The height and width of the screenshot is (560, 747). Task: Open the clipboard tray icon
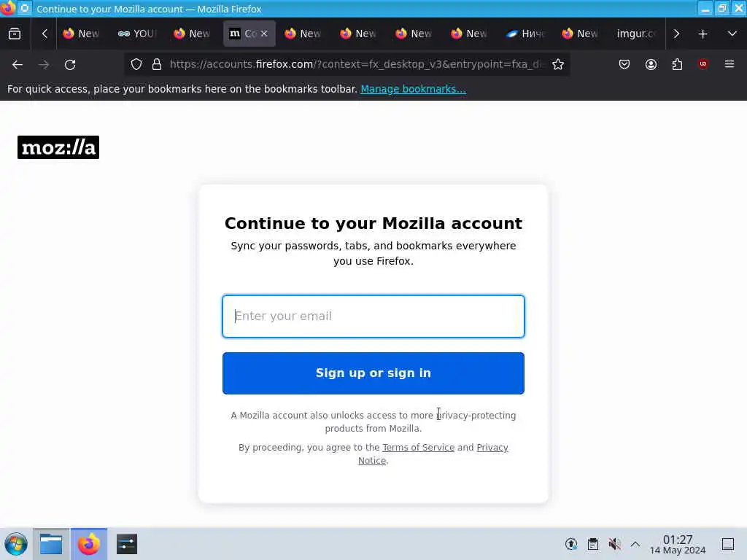[592, 544]
